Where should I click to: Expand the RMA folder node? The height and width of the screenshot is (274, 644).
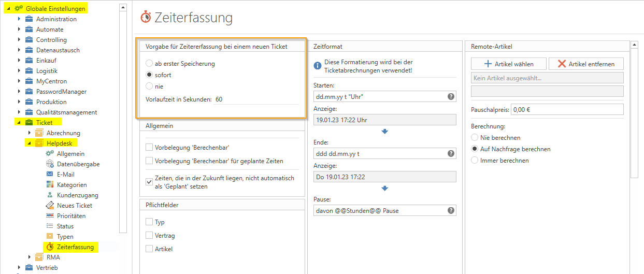pyautogui.click(x=29, y=257)
